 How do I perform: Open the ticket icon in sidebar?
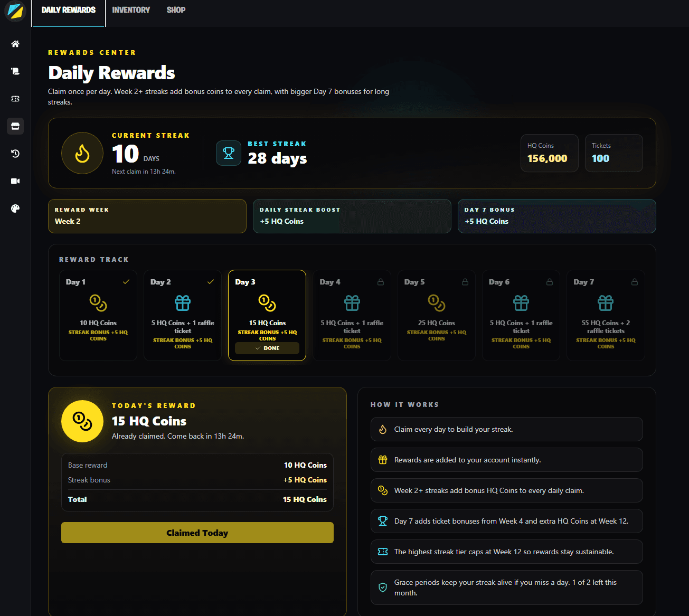[15, 99]
